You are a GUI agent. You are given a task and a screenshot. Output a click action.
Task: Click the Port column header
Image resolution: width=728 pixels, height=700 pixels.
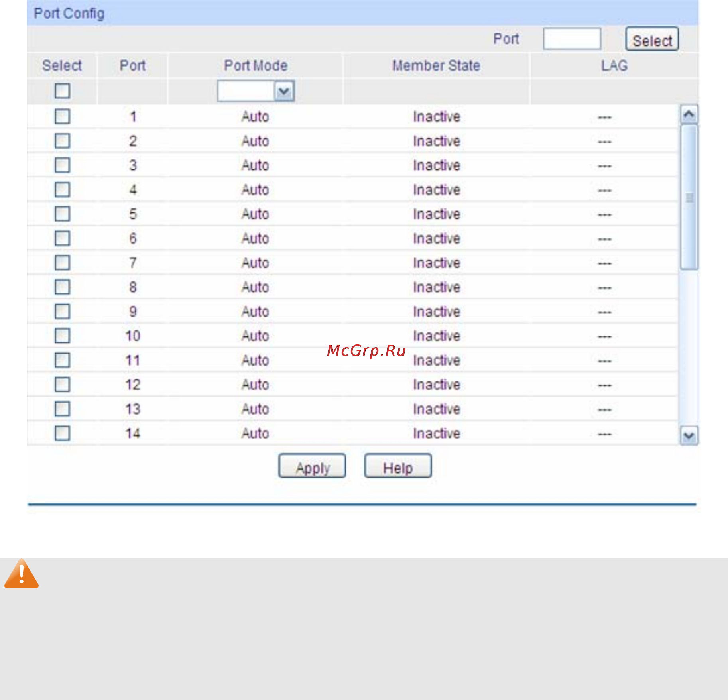133,66
